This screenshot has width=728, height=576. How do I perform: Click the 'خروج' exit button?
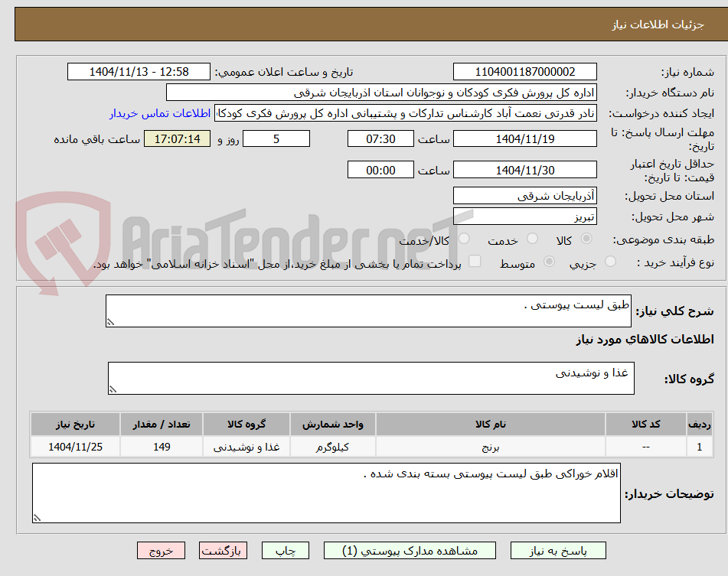click(161, 551)
